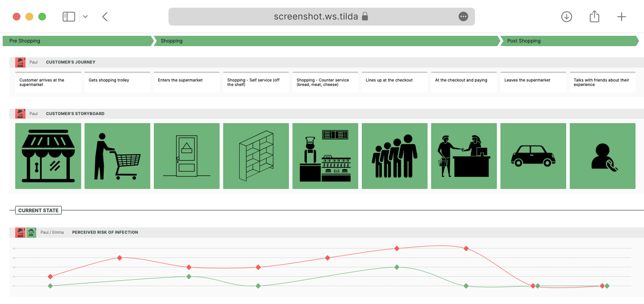Click the empty shelf storyboard image
This screenshot has width=644, height=304.
coord(256,156)
